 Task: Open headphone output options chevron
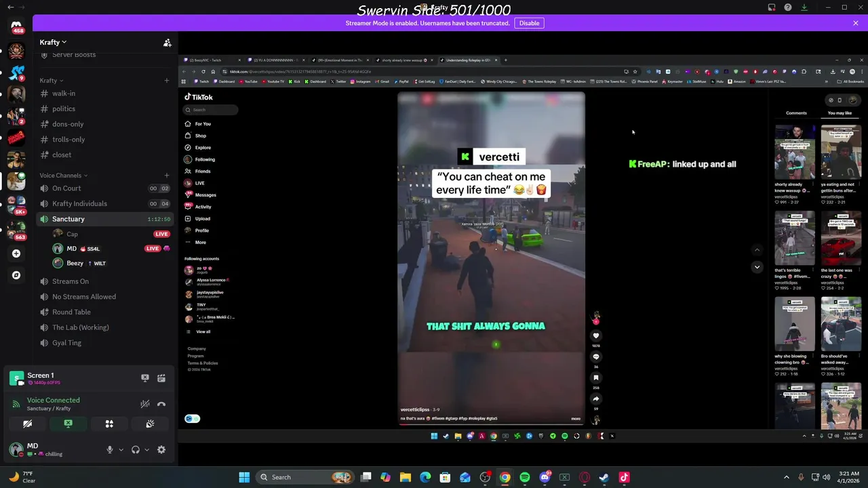pyautogui.click(x=146, y=449)
